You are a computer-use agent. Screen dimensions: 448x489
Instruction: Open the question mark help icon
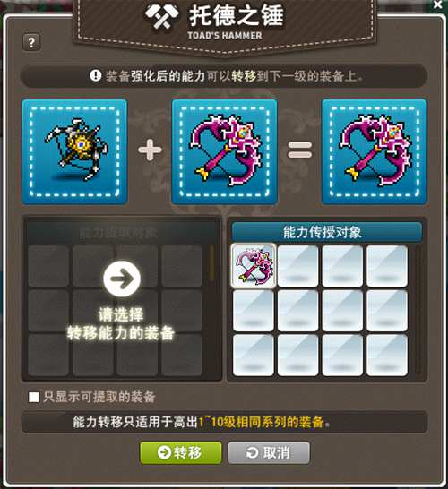[31, 42]
